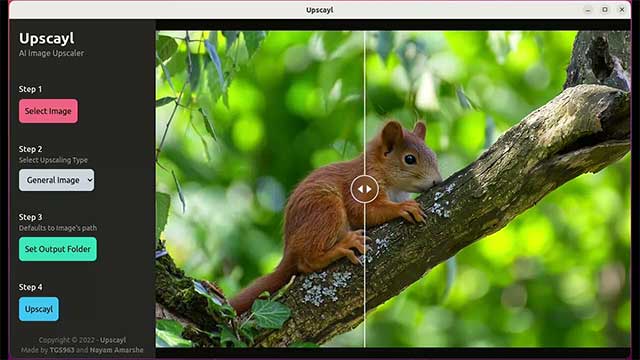
Task: Click the comparison slider handle with arrows
Action: [364, 189]
